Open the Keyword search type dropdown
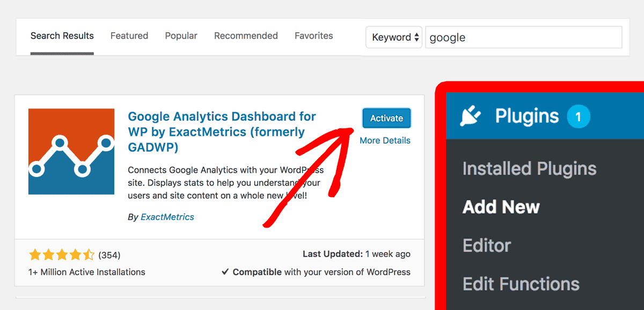This screenshot has width=644, height=310. click(x=393, y=38)
